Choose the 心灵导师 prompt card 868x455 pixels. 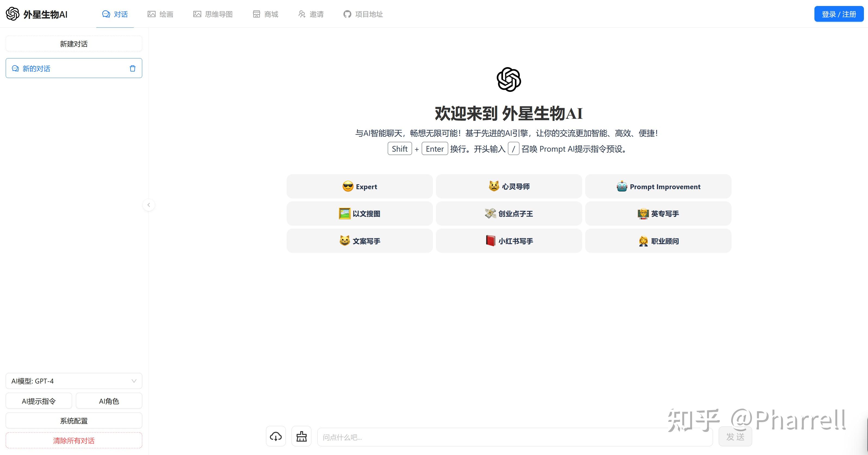(x=509, y=186)
